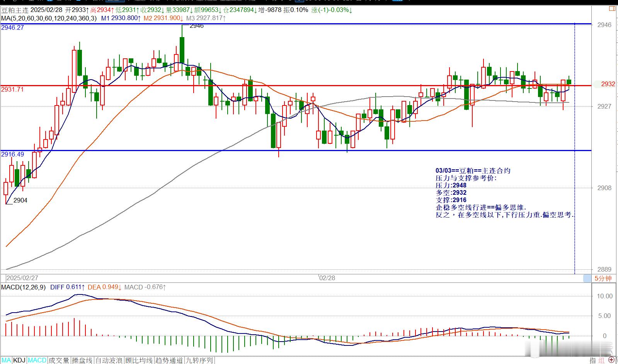Click the 2025/02/27 date label
The height and width of the screenshot is (364, 618).
(22, 278)
